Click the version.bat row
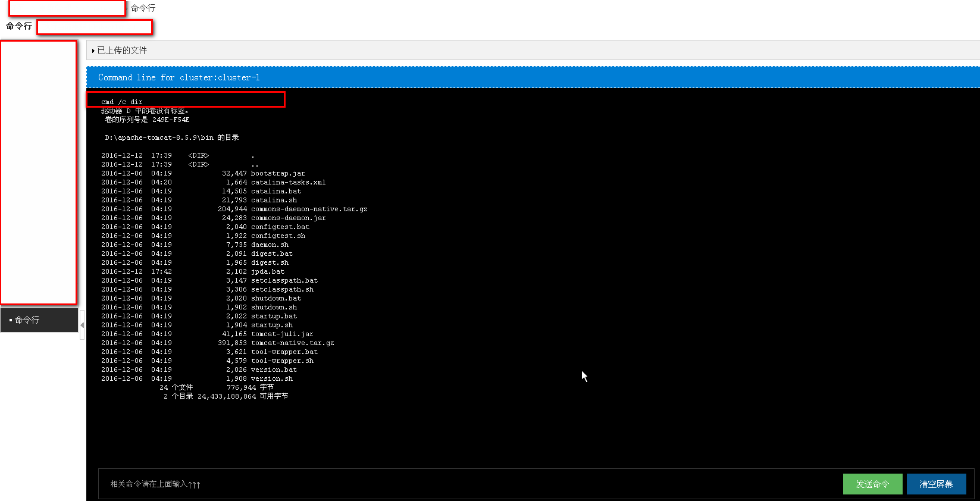Image resolution: width=980 pixels, height=501 pixels. click(x=199, y=370)
